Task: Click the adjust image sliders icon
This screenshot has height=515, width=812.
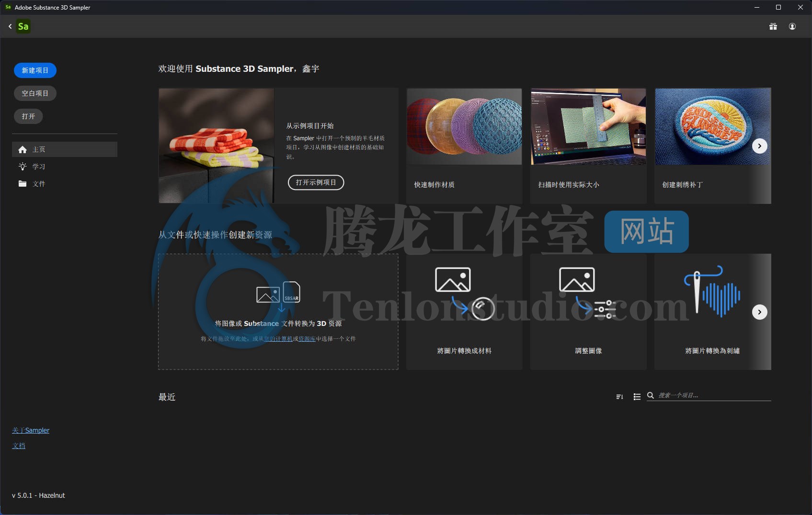Action: (x=588, y=293)
